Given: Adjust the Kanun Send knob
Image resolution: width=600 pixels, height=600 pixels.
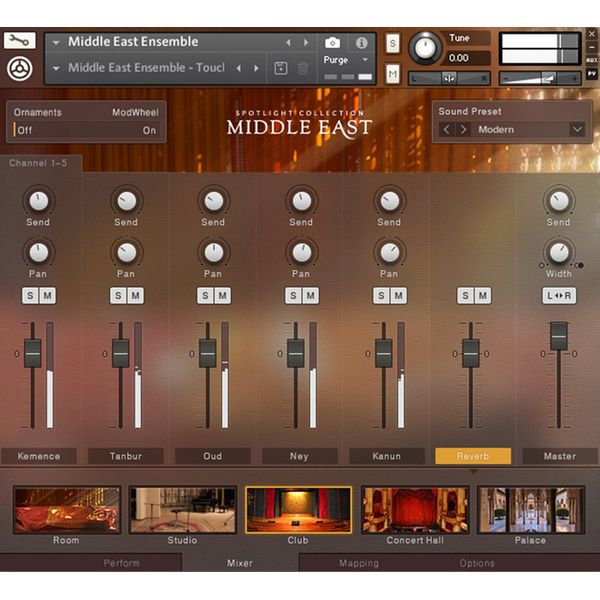Looking at the screenshot, I should [x=390, y=201].
